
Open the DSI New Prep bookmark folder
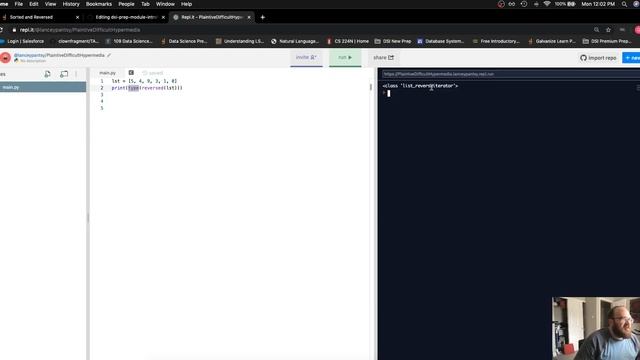[x=393, y=41]
